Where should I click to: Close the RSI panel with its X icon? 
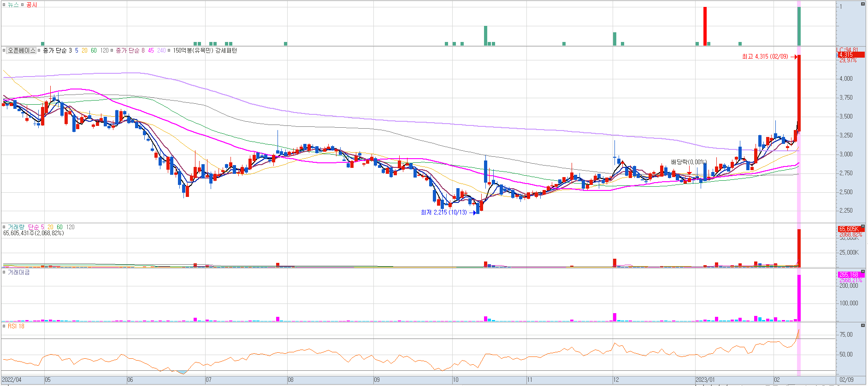pos(863,326)
